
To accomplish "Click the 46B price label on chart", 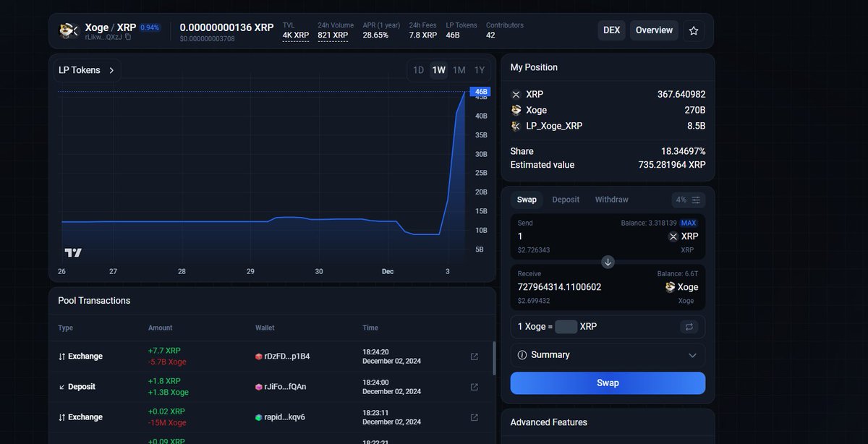I will 481,92.
